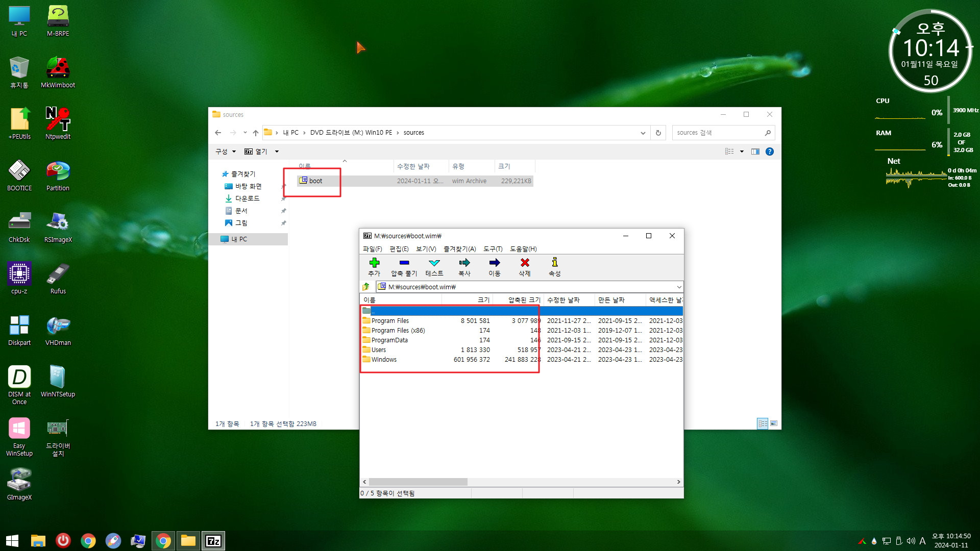980x551 pixels.
Task: Expand the chevron after Win10 PE in the breadcrumb
Action: [x=398, y=133]
